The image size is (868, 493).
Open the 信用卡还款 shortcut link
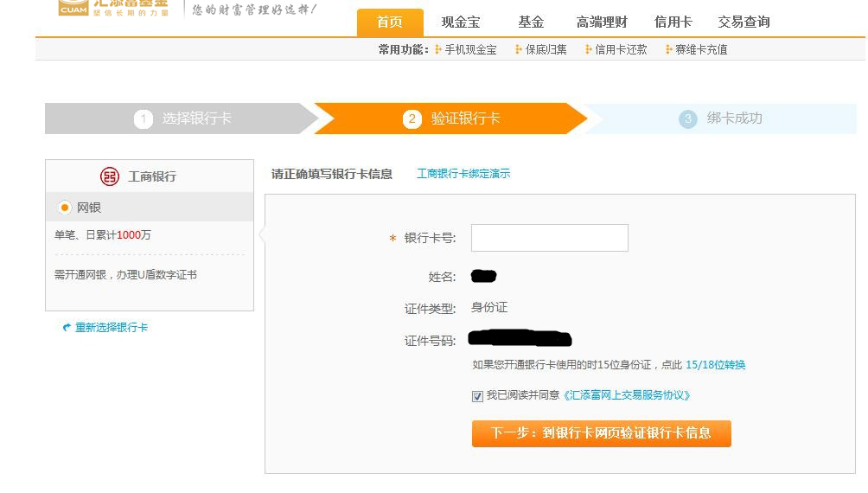click(x=620, y=50)
